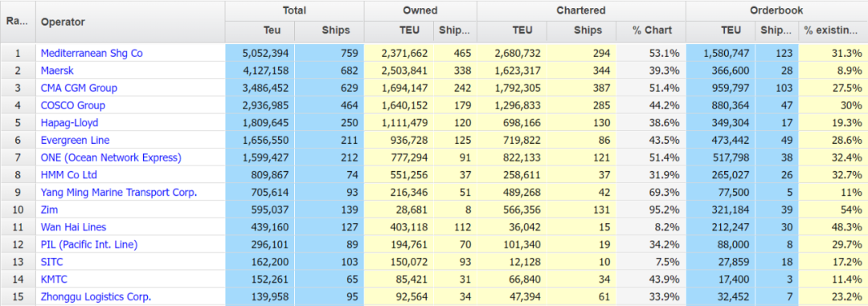Open the CMA CGM Group link

pyautogui.click(x=79, y=88)
